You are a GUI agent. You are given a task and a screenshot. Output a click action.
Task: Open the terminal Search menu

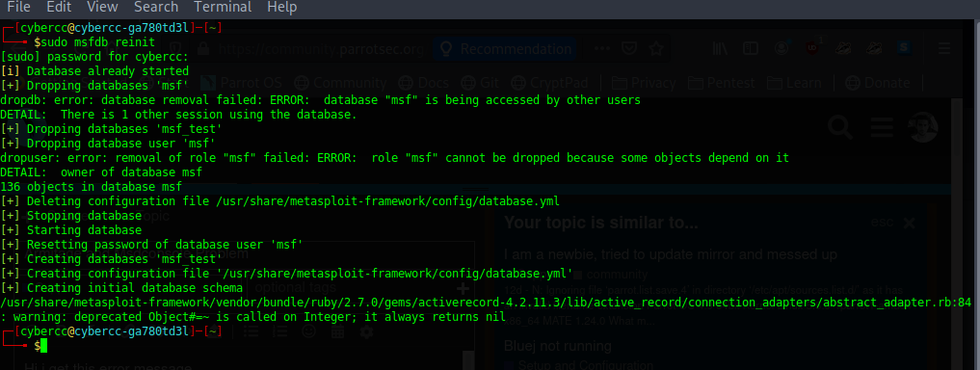(x=156, y=8)
